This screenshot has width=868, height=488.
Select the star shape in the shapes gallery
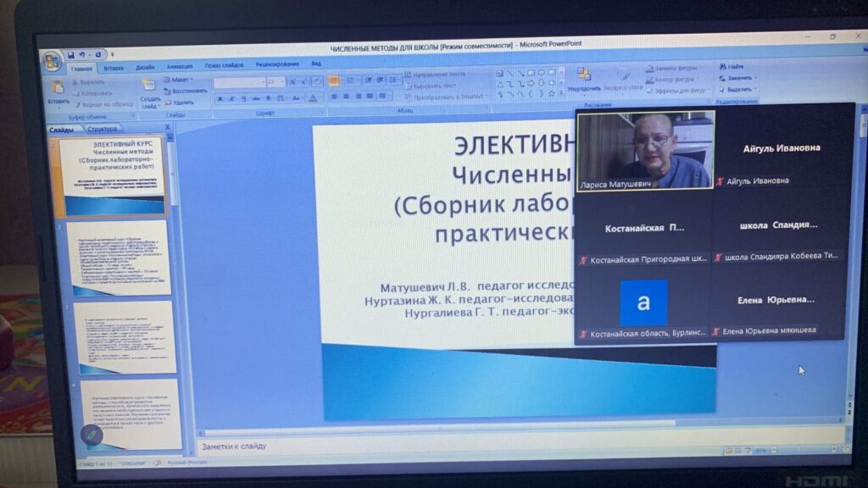click(x=551, y=94)
